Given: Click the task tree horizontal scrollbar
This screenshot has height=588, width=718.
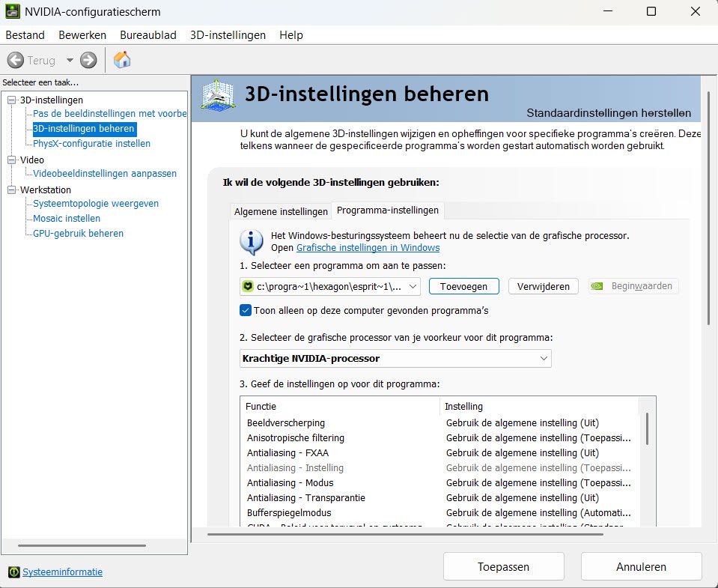Looking at the screenshot, I should pos(82,545).
